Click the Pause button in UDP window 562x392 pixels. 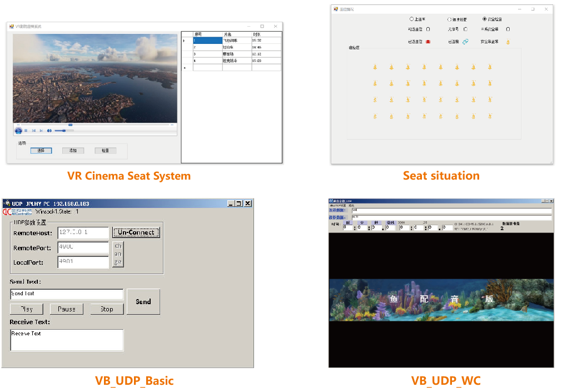tap(67, 309)
